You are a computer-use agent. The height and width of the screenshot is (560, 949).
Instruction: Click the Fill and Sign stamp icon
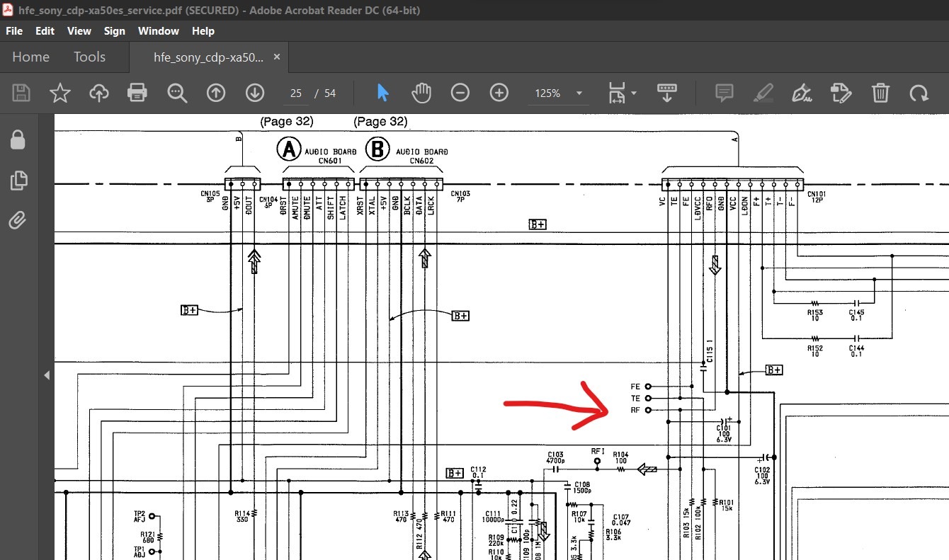coord(841,93)
